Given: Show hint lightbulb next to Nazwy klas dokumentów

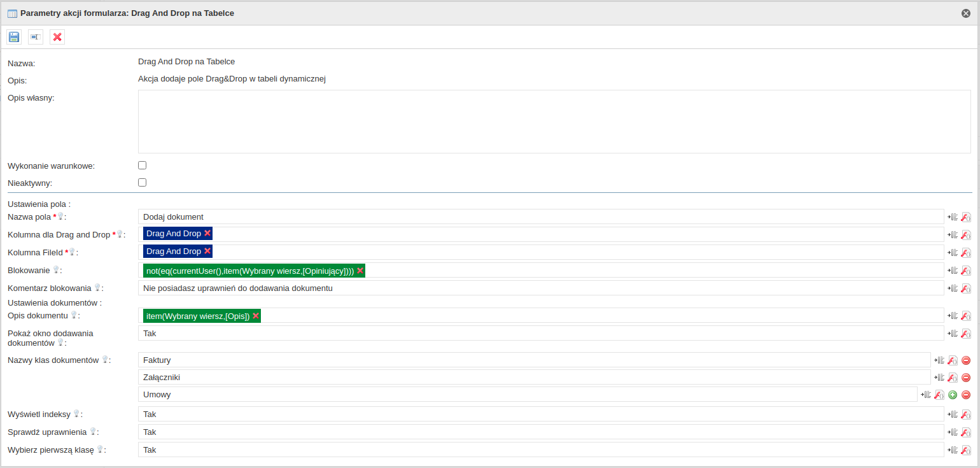Looking at the screenshot, I should click(x=105, y=359).
